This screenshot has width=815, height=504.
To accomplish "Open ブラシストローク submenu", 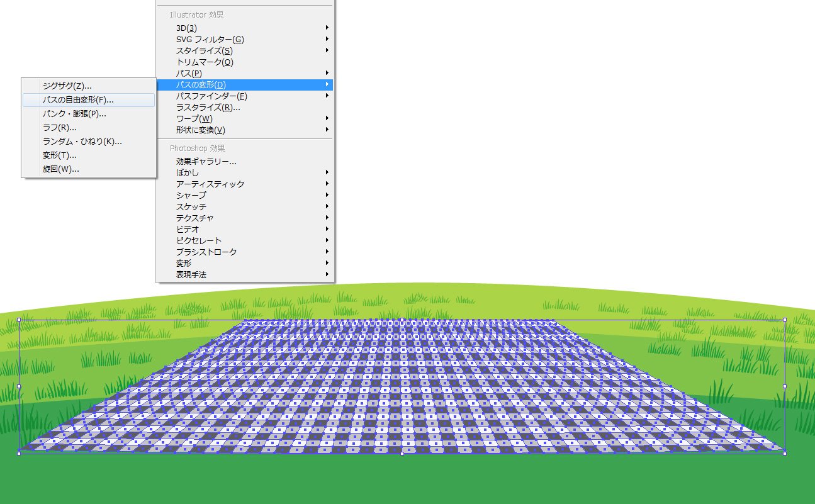I will coord(245,252).
